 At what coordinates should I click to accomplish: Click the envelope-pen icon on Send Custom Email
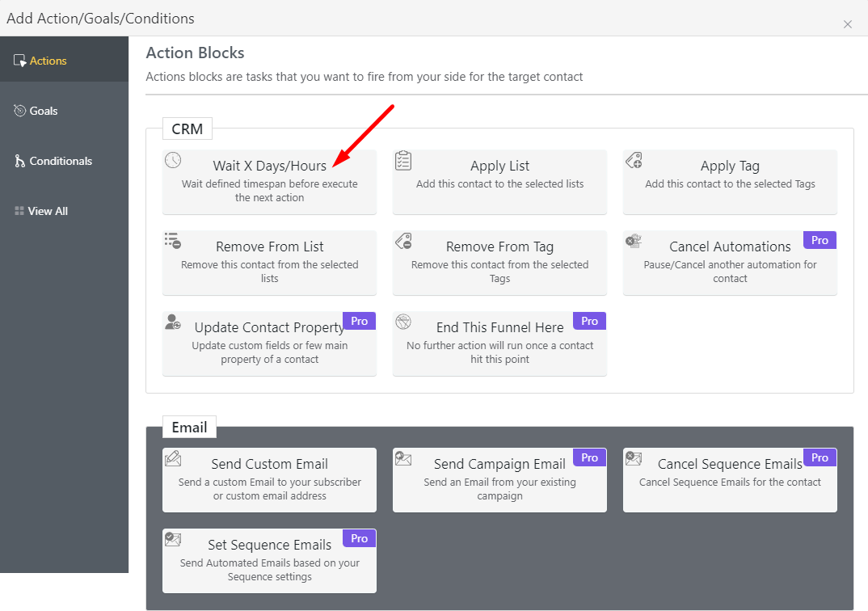click(173, 458)
